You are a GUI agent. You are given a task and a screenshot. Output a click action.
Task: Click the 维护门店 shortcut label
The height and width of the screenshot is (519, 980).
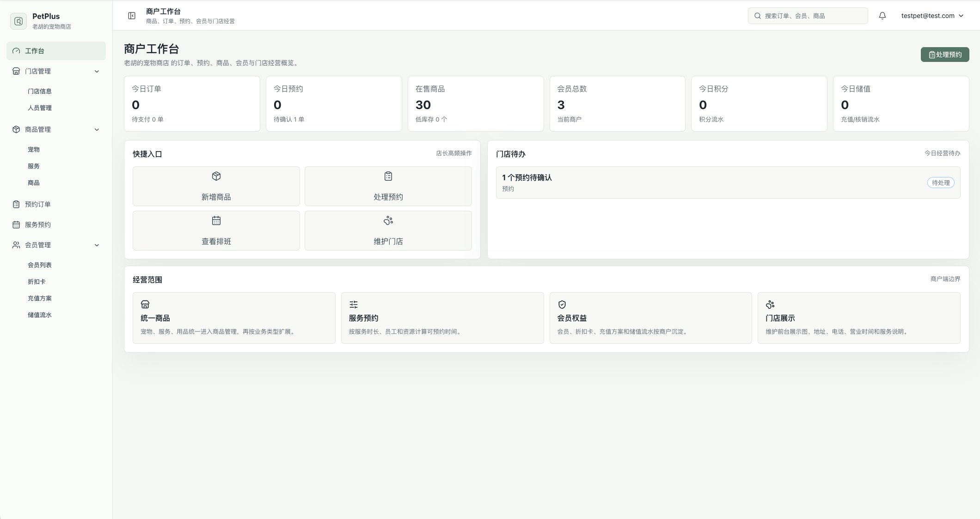(388, 241)
